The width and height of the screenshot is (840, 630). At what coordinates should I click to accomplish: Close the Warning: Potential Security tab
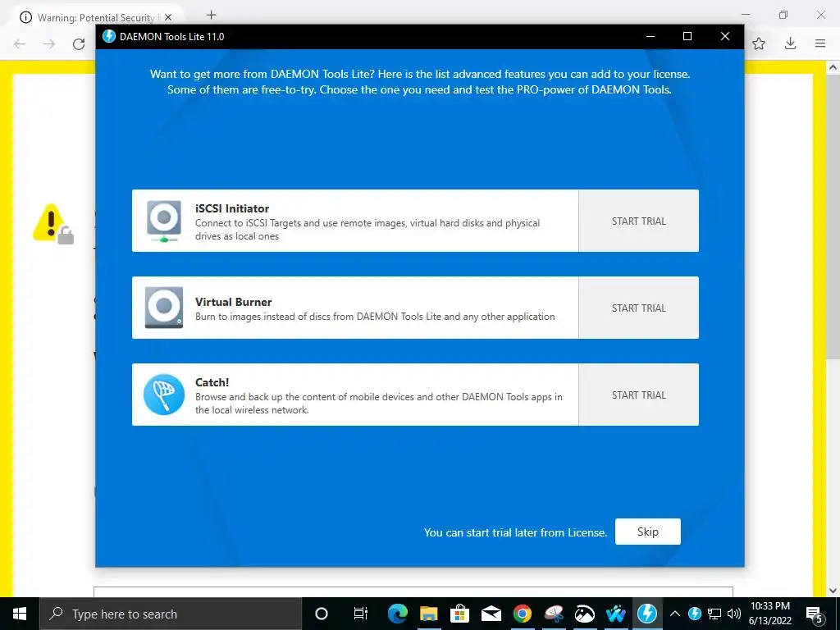168,18
